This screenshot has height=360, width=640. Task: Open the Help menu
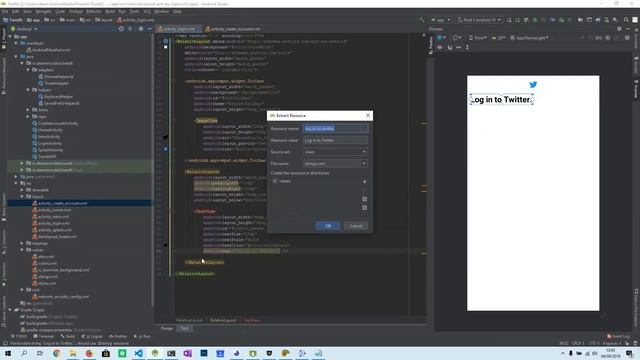click(177, 11)
